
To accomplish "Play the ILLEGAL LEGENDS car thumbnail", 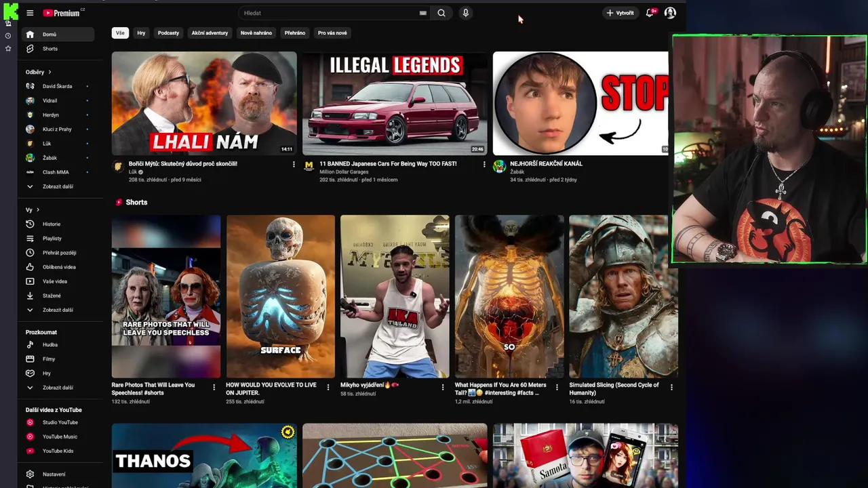I will (395, 104).
